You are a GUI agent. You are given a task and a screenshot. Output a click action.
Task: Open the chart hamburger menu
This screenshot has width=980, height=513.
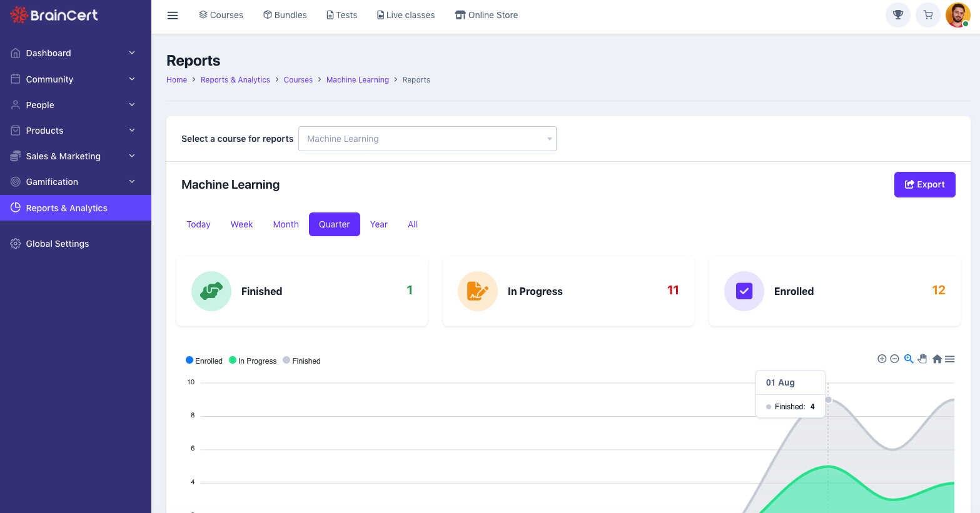pos(950,359)
